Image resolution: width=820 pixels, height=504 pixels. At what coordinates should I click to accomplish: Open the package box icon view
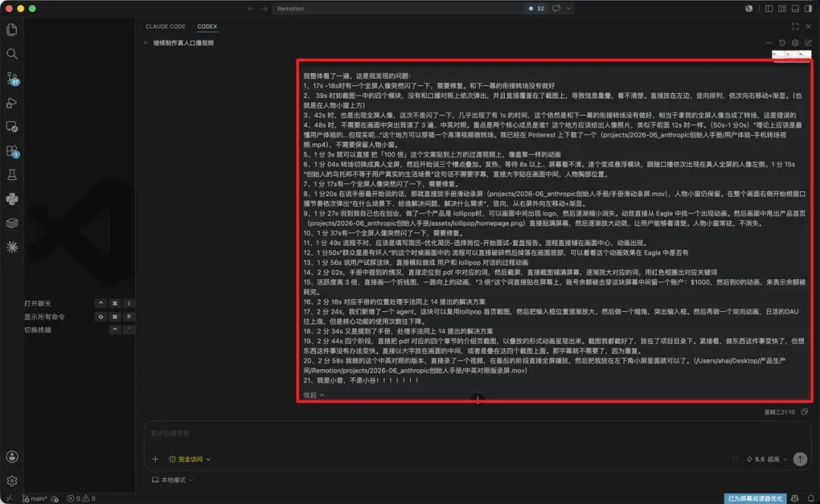(x=11, y=223)
